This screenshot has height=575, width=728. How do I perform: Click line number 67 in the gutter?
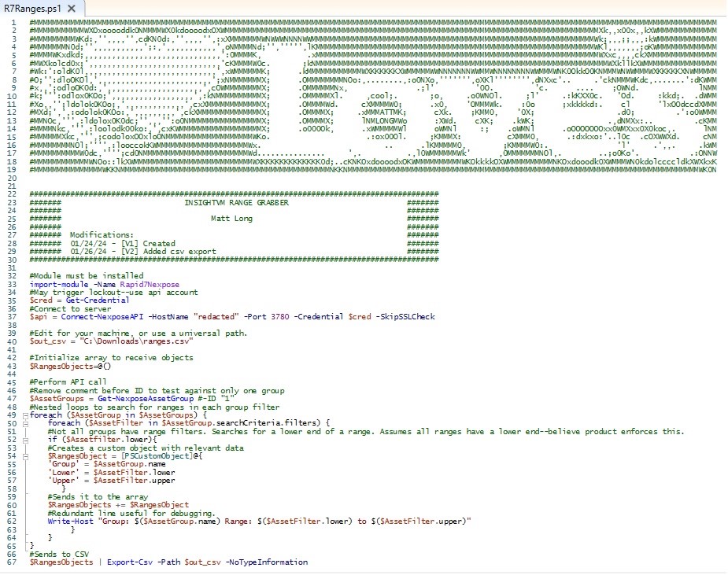11,562
